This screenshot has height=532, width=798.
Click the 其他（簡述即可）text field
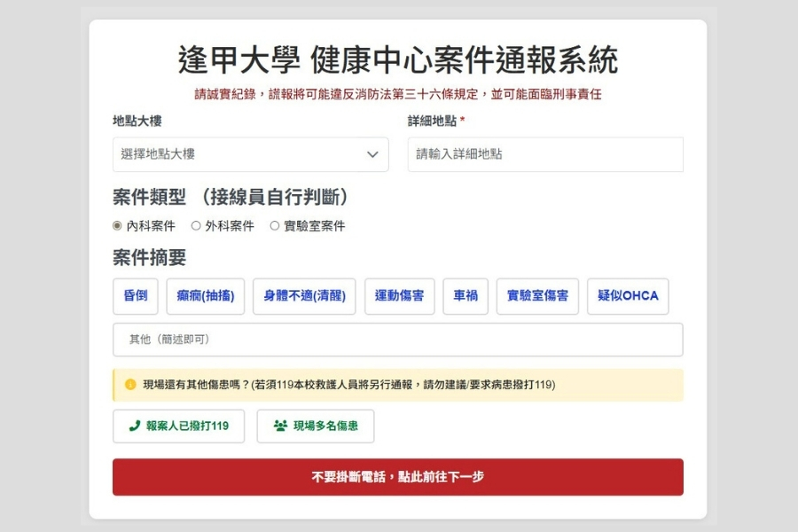[397, 340]
